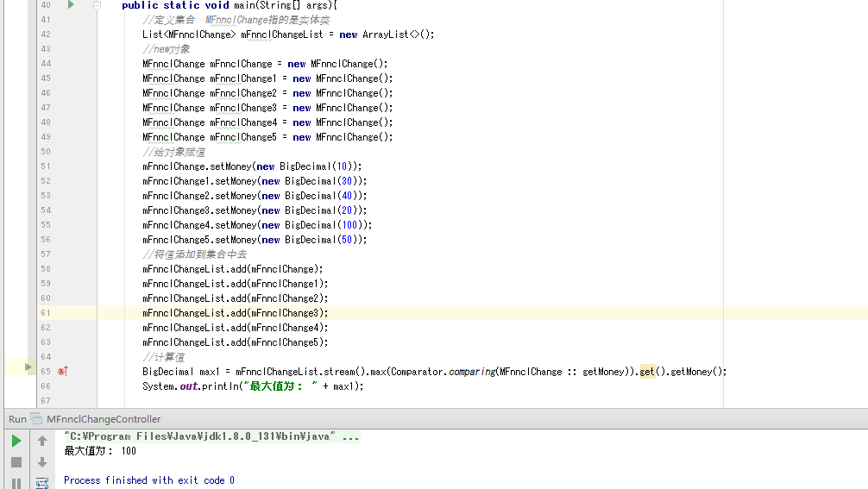Select the MFnnclChangeController run tab
The image size is (868, 489).
104,419
